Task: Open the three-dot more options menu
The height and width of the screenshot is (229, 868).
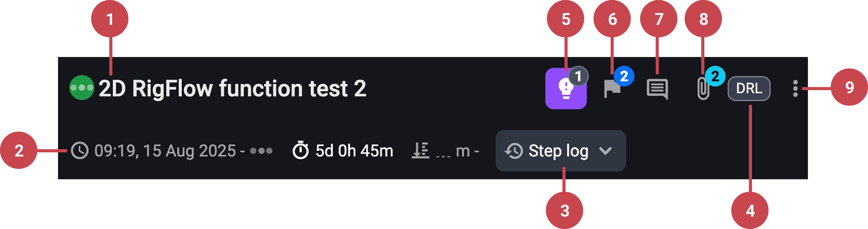Action: coord(795,89)
